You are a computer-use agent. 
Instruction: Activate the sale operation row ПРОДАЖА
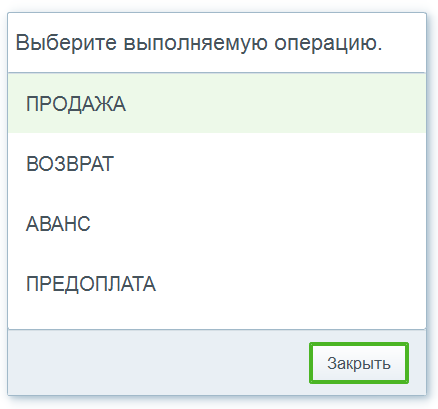point(217,103)
